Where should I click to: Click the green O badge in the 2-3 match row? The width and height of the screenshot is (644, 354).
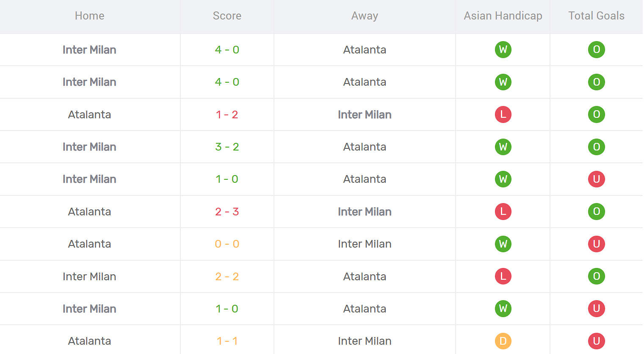[596, 212]
